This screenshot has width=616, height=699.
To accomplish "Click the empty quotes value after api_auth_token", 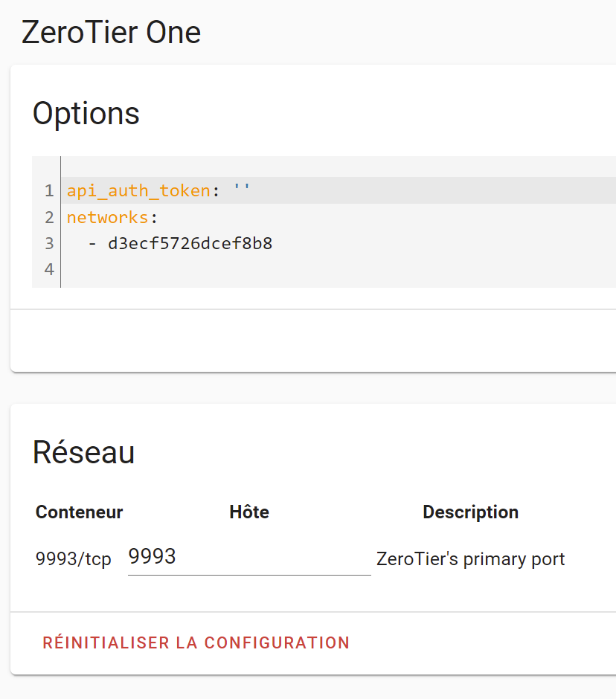I will 241,190.
